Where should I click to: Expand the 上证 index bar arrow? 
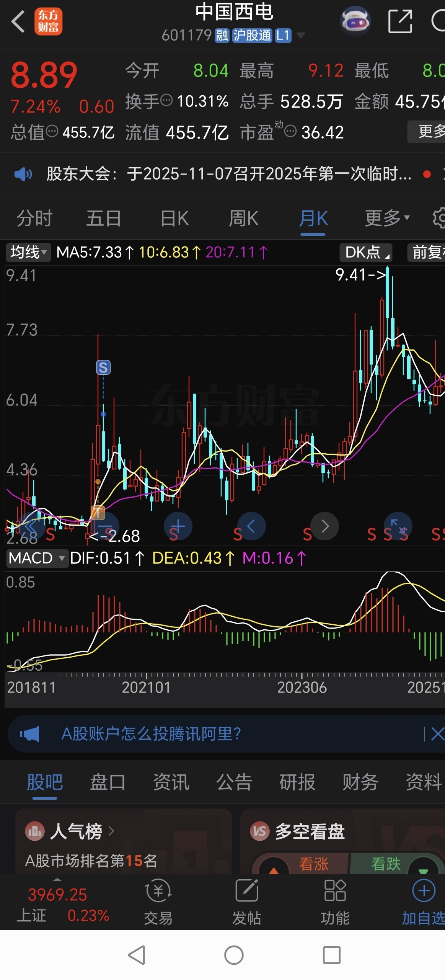point(57,879)
